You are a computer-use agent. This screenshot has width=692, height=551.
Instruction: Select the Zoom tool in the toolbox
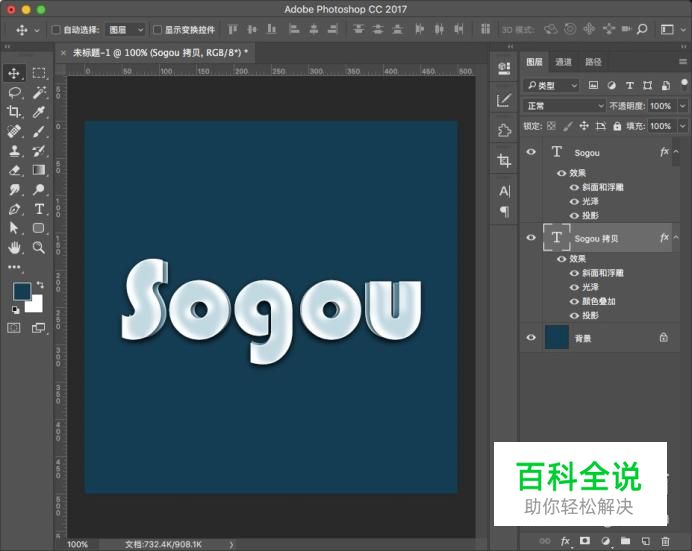click(x=39, y=247)
